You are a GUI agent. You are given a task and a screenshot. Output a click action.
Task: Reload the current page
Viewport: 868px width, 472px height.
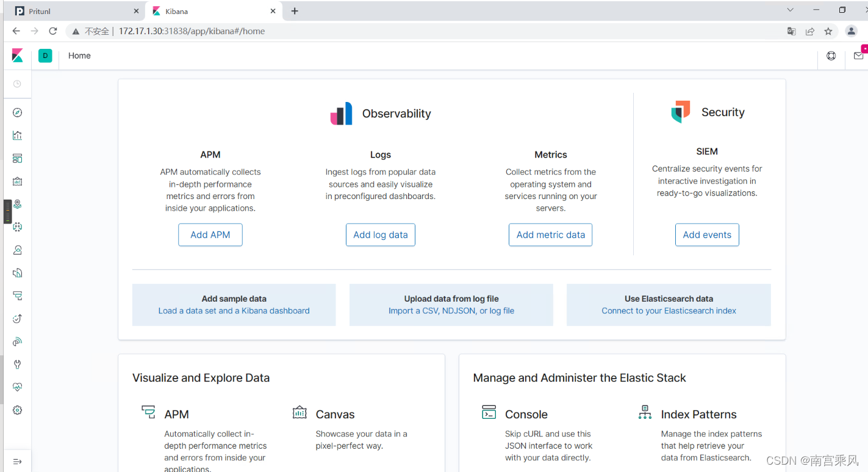(53, 31)
